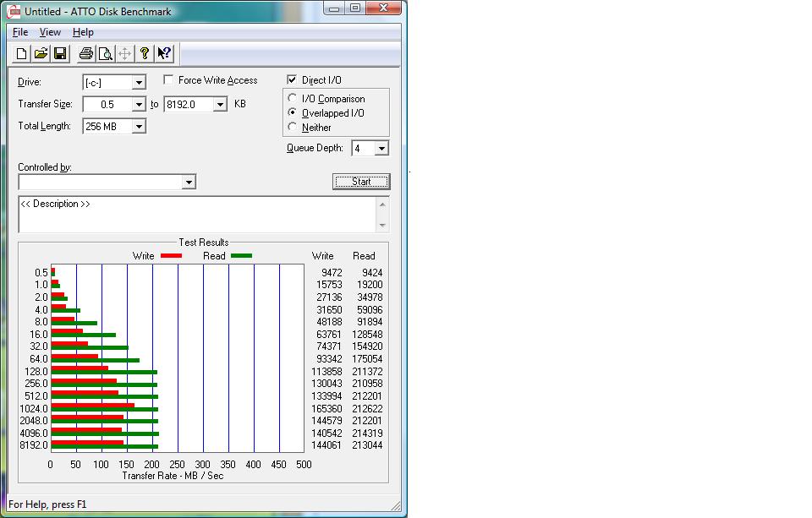Click the New file toolbar icon
The width and height of the screenshot is (812, 518).
pos(21,53)
